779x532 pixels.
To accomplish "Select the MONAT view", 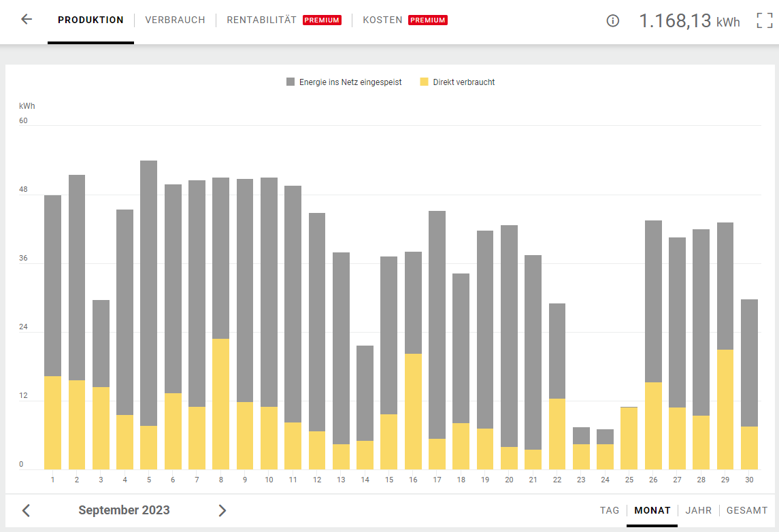I will 652,510.
